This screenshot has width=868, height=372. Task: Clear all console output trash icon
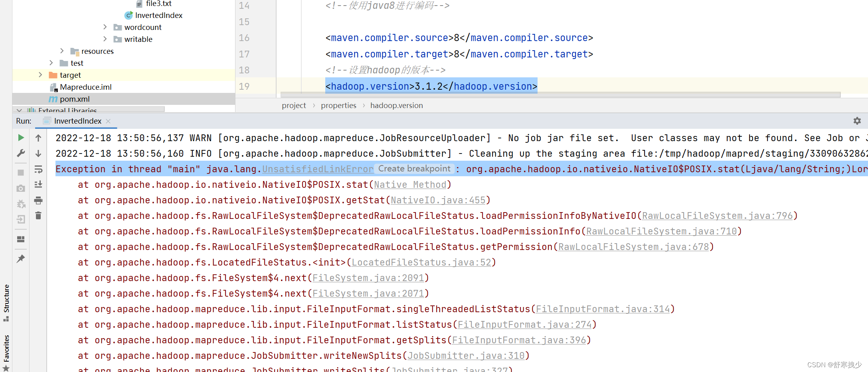click(x=38, y=216)
